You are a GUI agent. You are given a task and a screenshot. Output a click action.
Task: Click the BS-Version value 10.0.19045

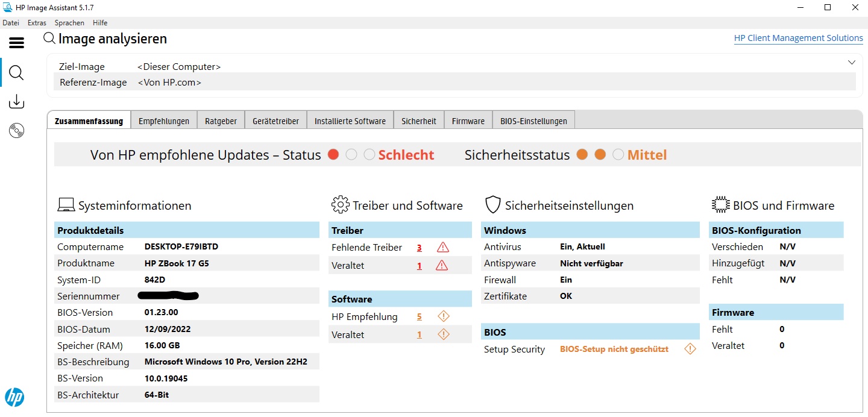coord(166,378)
